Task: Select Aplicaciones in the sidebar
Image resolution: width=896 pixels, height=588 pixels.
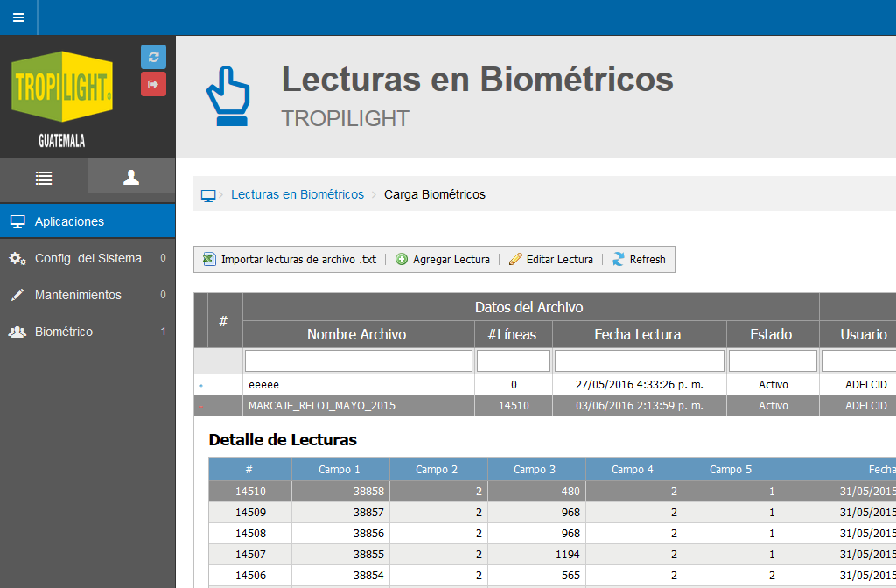Action: tap(87, 221)
